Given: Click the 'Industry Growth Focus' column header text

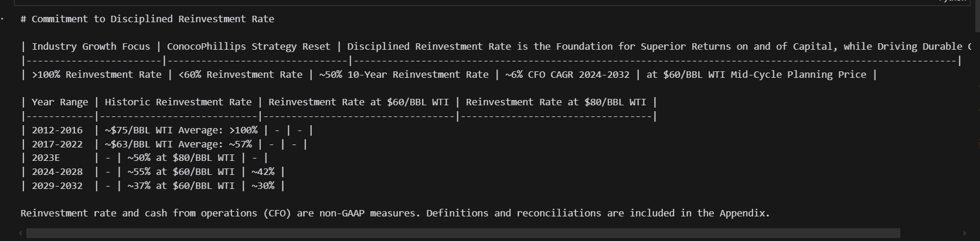Looking at the screenshot, I should (x=91, y=46).
